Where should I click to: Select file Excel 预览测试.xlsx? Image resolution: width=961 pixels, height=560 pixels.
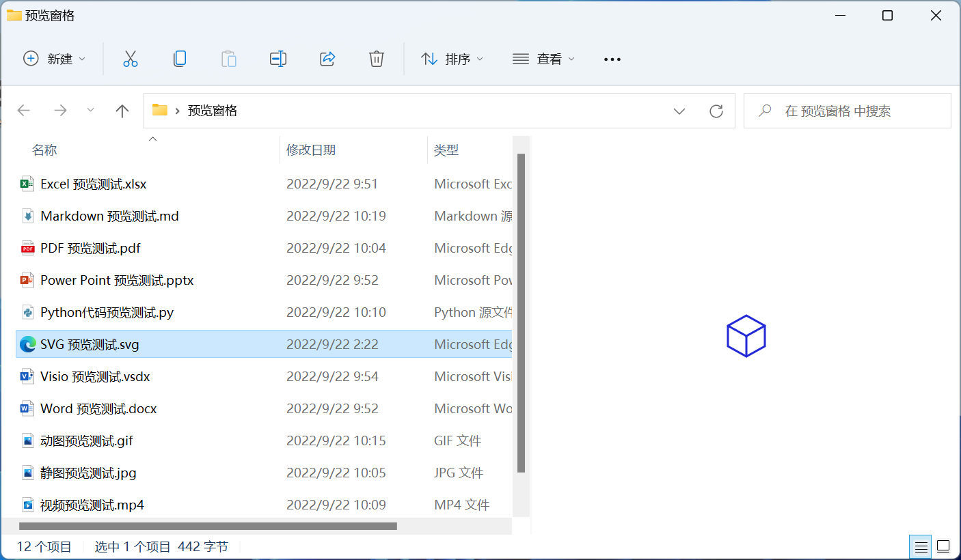(x=94, y=184)
